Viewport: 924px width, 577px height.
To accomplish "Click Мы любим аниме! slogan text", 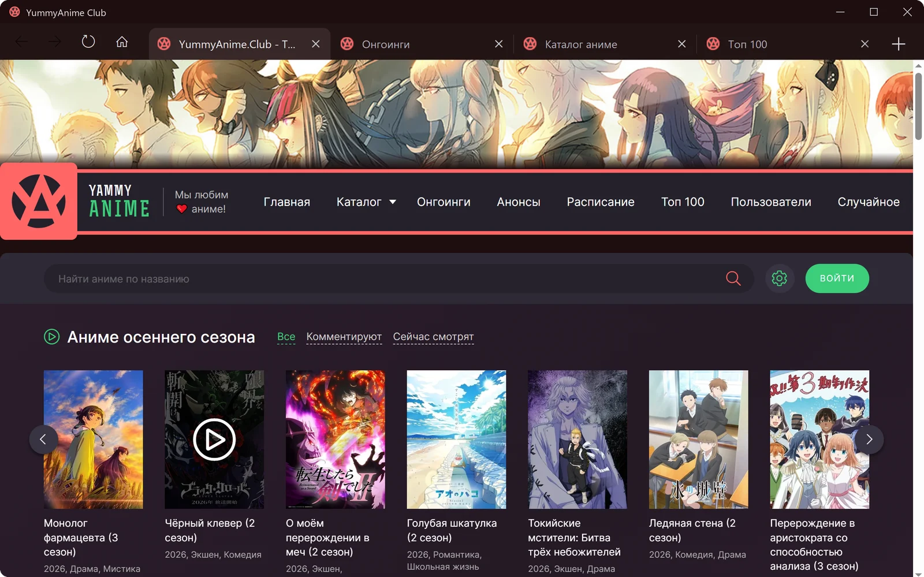I will [202, 202].
